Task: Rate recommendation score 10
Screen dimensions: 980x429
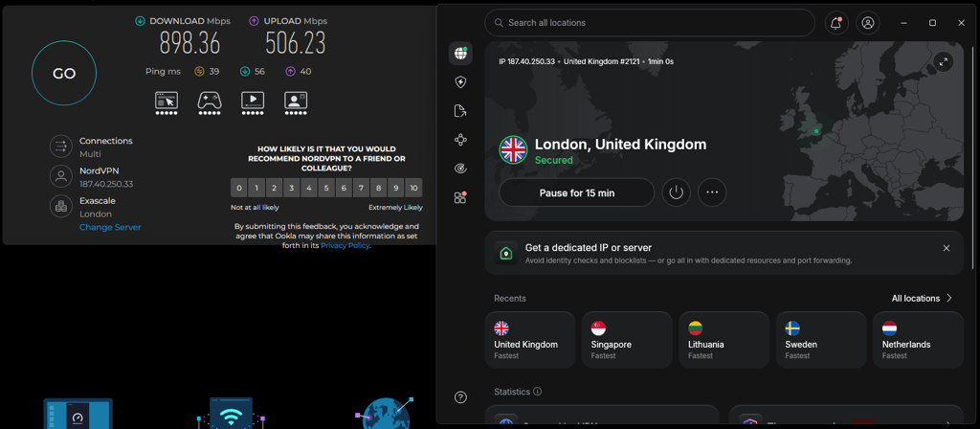Action: pyautogui.click(x=413, y=188)
